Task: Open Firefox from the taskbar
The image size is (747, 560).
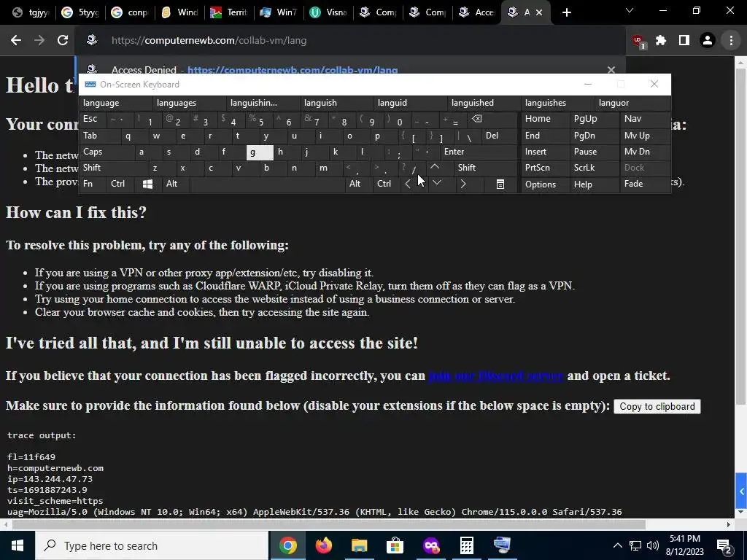Action: coord(323,545)
